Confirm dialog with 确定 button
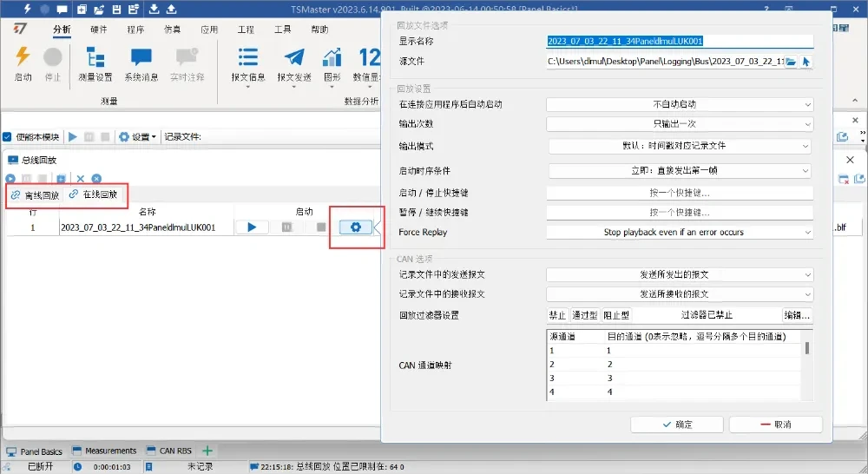Image resolution: width=868 pixels, height=474 pixels. tap(676, 425)
